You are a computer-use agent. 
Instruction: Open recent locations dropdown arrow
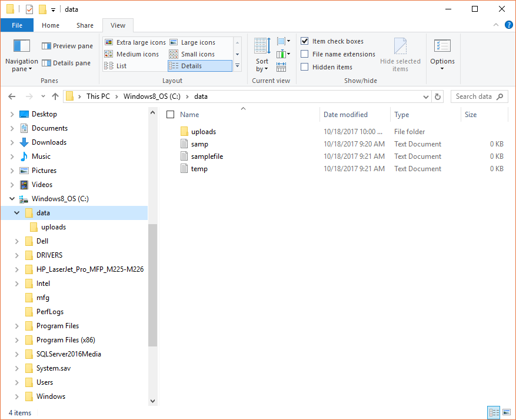tap(43, 96)
